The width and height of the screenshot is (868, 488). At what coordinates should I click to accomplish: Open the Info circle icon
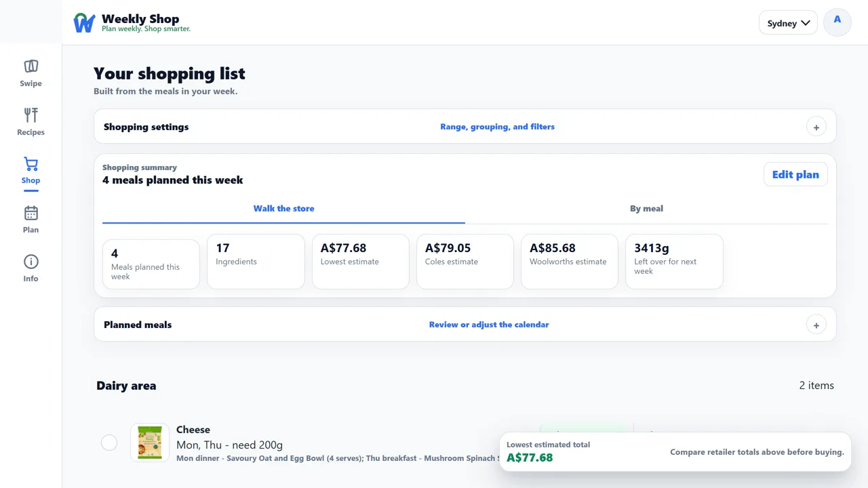point(31,262)
